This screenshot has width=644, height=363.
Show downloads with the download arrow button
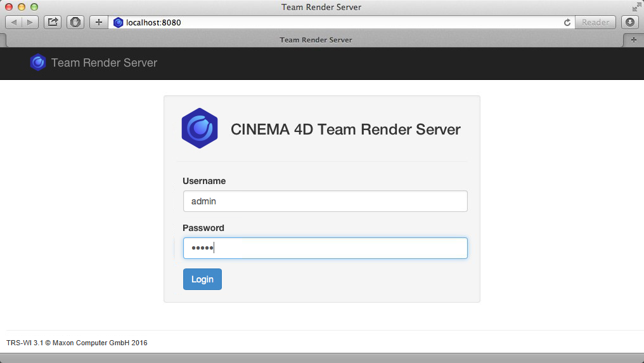tap(629, 22)
